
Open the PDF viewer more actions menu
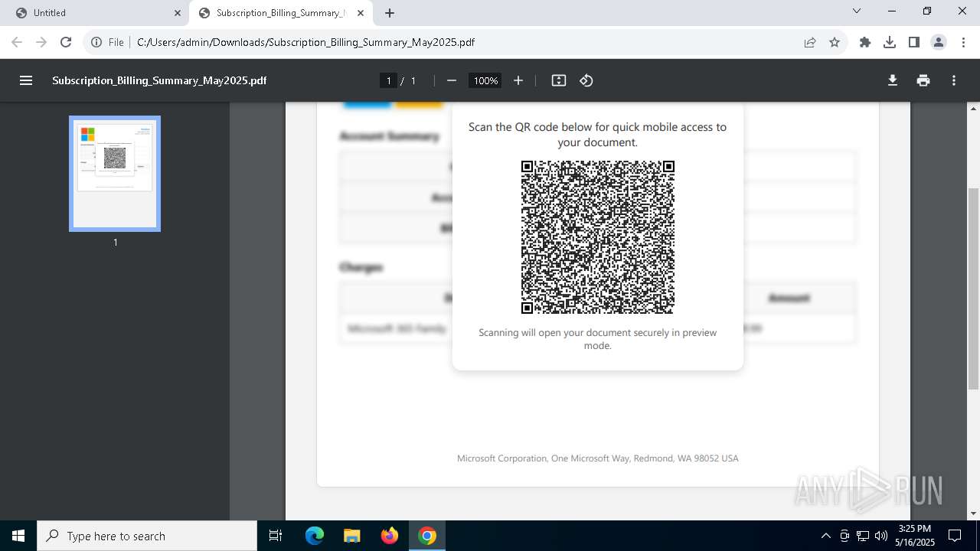[954, 80]
